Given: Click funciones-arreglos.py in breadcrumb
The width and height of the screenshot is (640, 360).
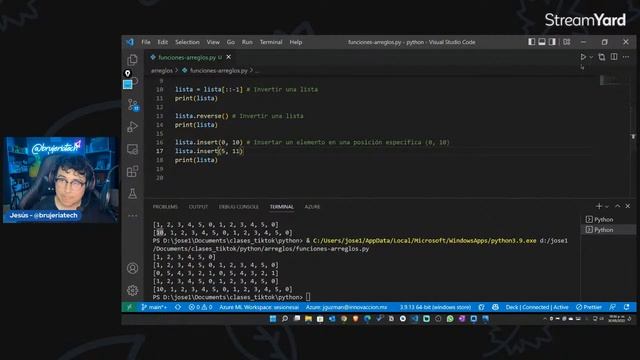Looking at the screenshot, I should (219, 71).
